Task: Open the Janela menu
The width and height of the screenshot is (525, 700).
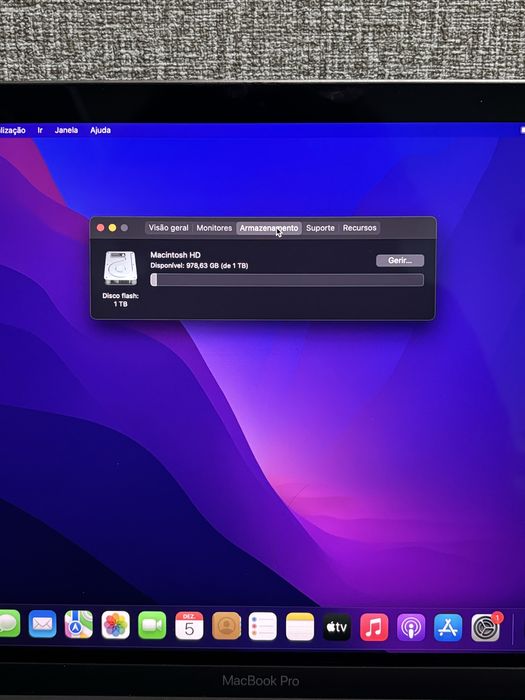Action: click(x=66, y=130)
